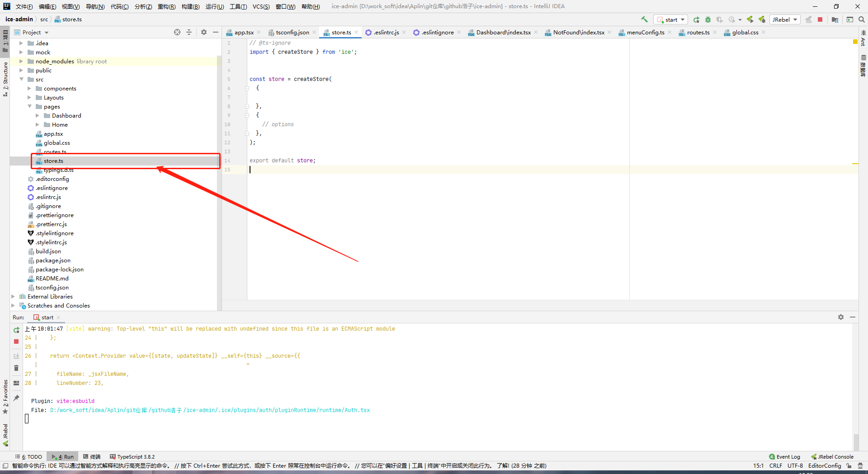Debug with JRebel rocket-bug icon
Screen dimensions: 868x474
click(x=762, y=19)
